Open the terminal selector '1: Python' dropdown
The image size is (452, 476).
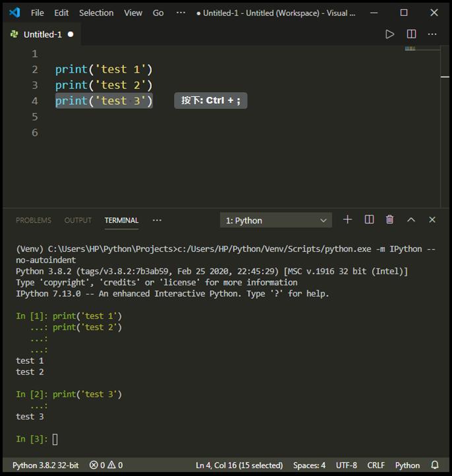click(x=276, y=220)
